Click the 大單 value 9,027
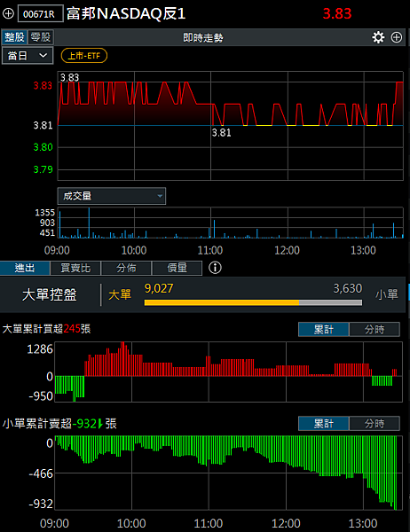410x532 pixels. click(159, 288)
